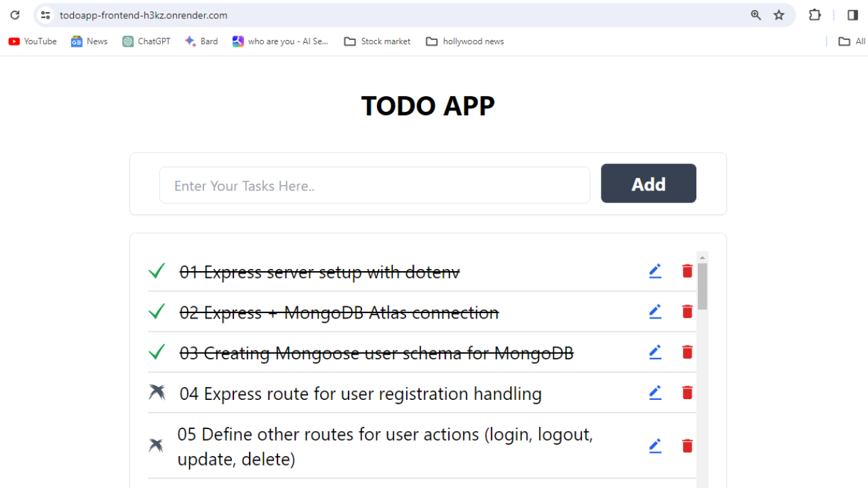Edit the 05 Define other routes task

pyautogui.click(x=655, y=446)
